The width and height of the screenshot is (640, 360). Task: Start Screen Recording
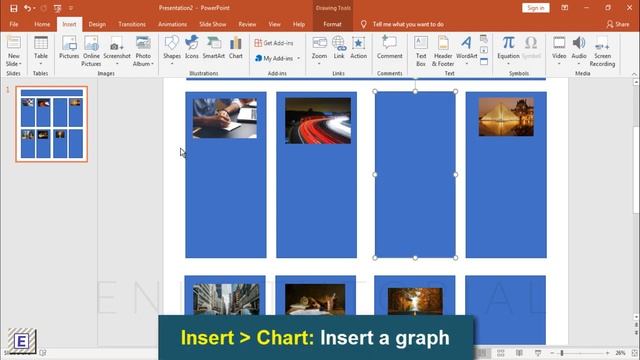602,51
